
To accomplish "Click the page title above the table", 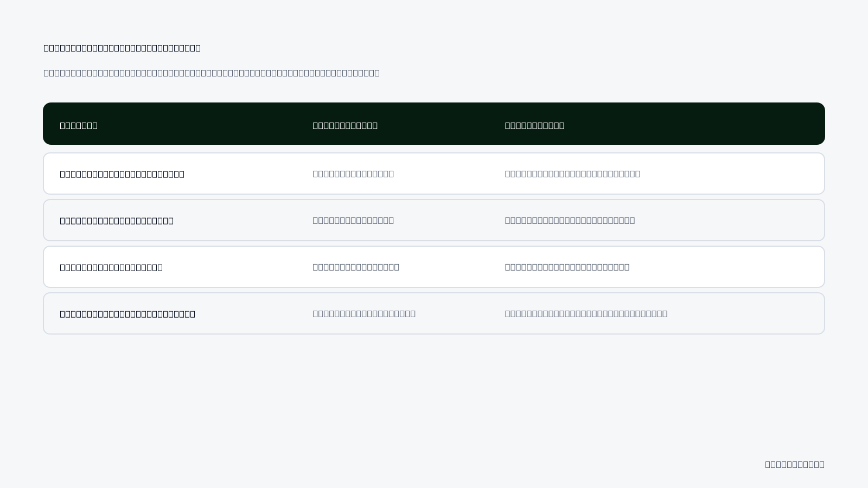I will click(x=122, y=48).
